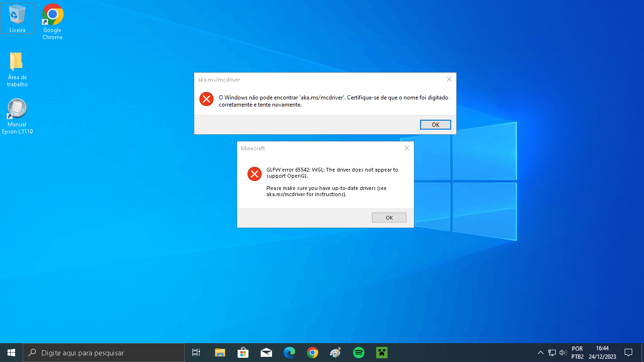Image resolution: width=644 pixels, height=362 pixels.
Task: Open the network status tray icon
Action: 552,353
